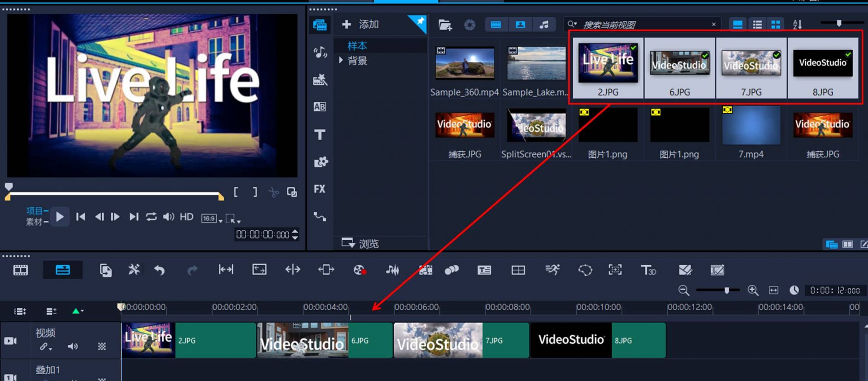
Task: Open the Path/Motion library icon
Action: point(320,217)
